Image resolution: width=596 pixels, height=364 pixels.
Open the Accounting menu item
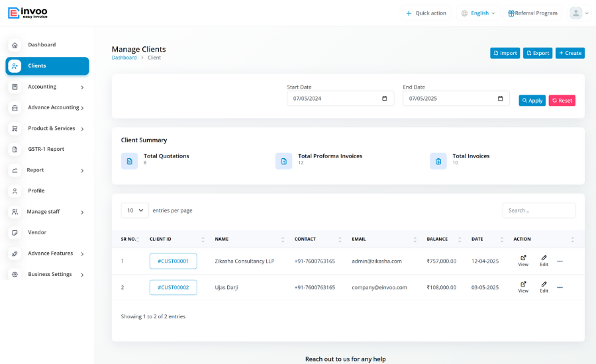(47, 87)
